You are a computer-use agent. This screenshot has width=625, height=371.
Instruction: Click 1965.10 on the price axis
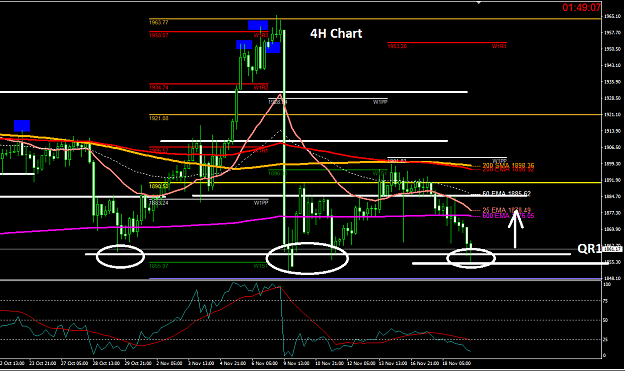tap(612, 16)
